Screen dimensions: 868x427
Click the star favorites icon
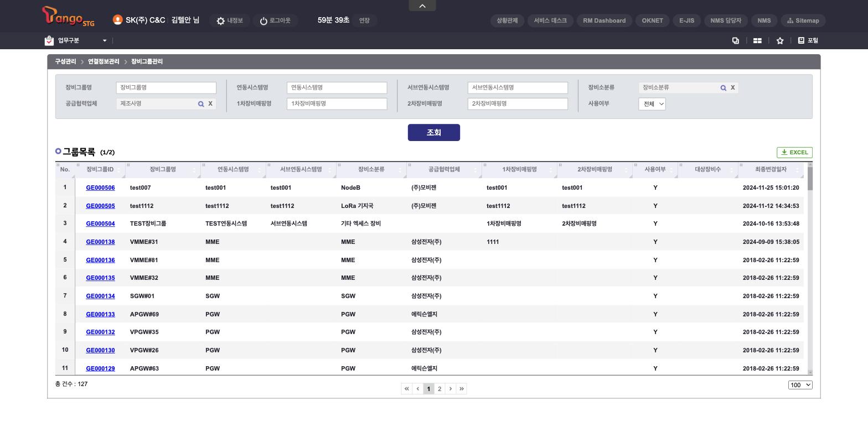click(x=780, y=40)
